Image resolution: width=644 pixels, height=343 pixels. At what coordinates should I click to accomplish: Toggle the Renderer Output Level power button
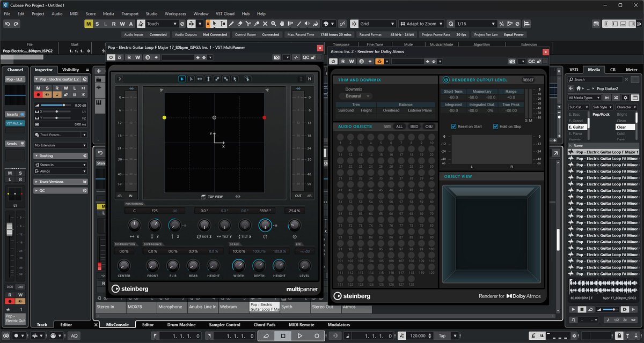coord(447,80)
